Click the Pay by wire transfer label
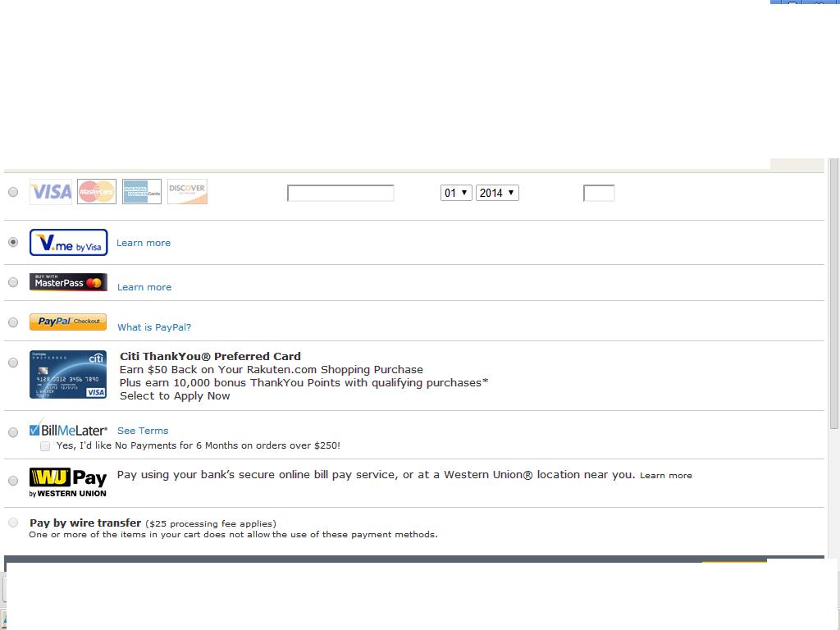The image size is (840, 630). pyautogui.click(x=85, y=523)
